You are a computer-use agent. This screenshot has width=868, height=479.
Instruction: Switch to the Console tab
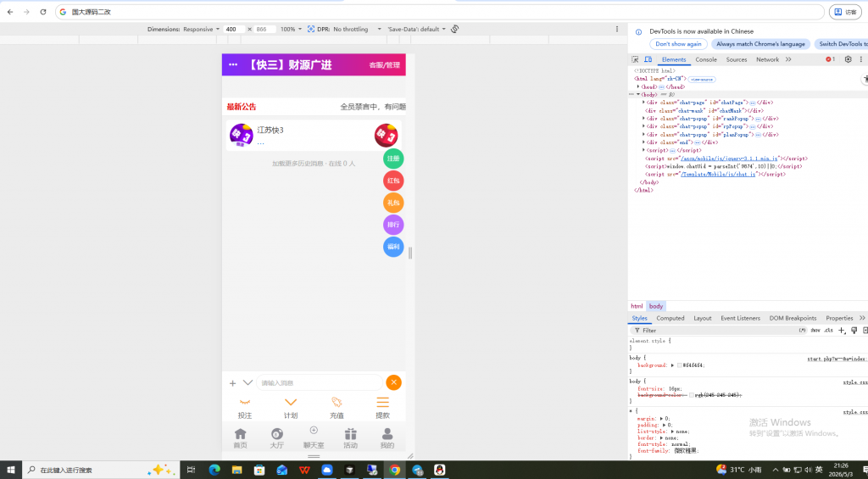tap(706, 59)
